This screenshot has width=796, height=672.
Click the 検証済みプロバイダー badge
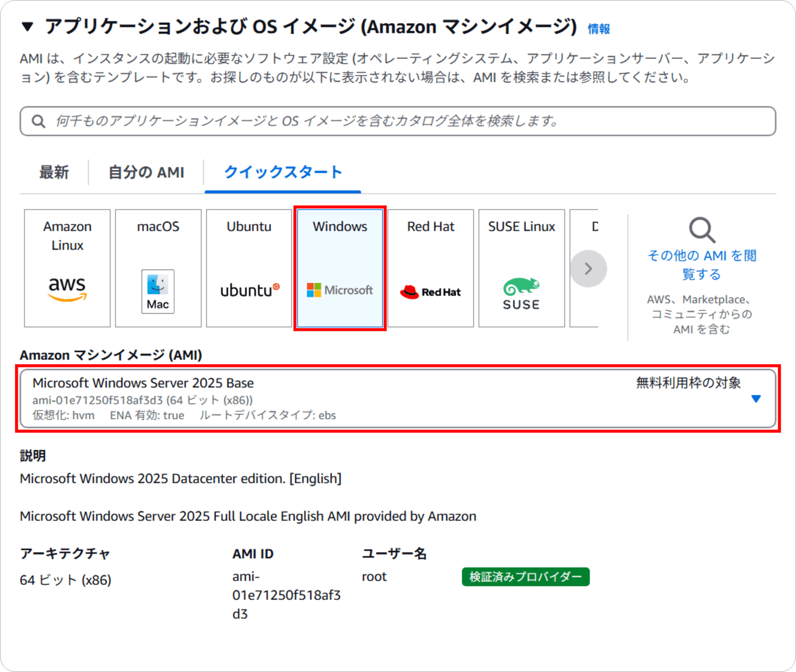coord(525,576)
